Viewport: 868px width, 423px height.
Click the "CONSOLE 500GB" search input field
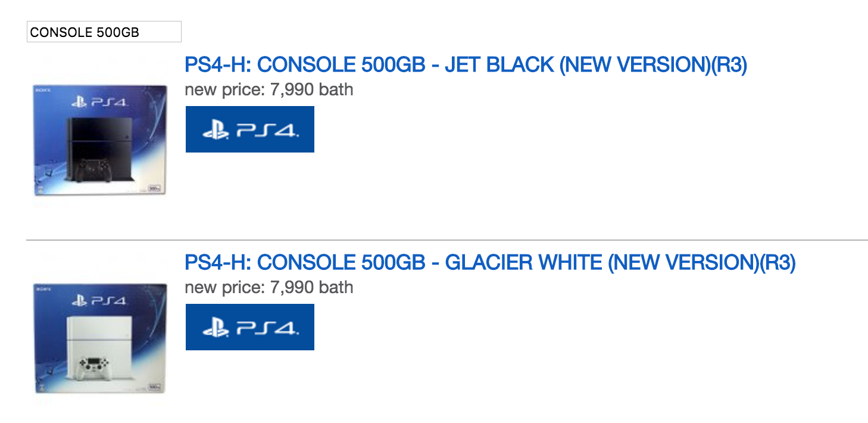[x=104, y=32]
